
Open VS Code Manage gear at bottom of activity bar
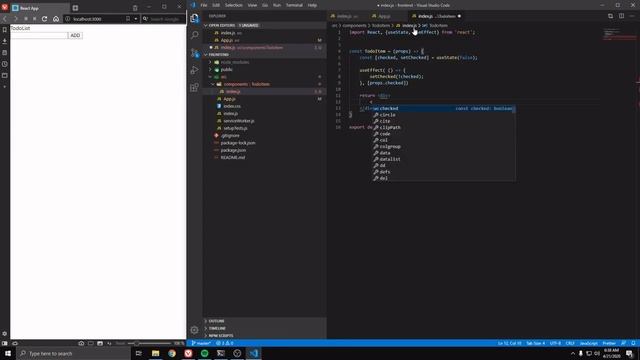[195, 330]
